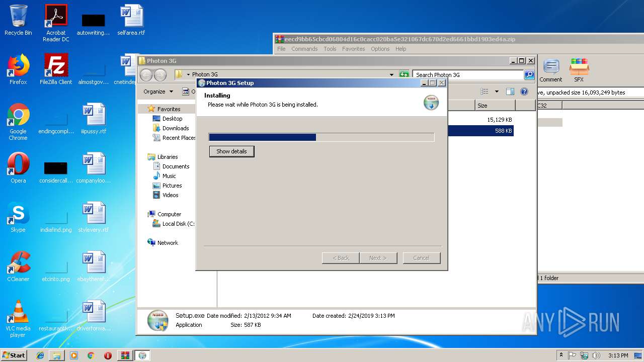Open the Organize dropdown in Explorer
This screenshot has height=362, width=644.
[158, 92]
